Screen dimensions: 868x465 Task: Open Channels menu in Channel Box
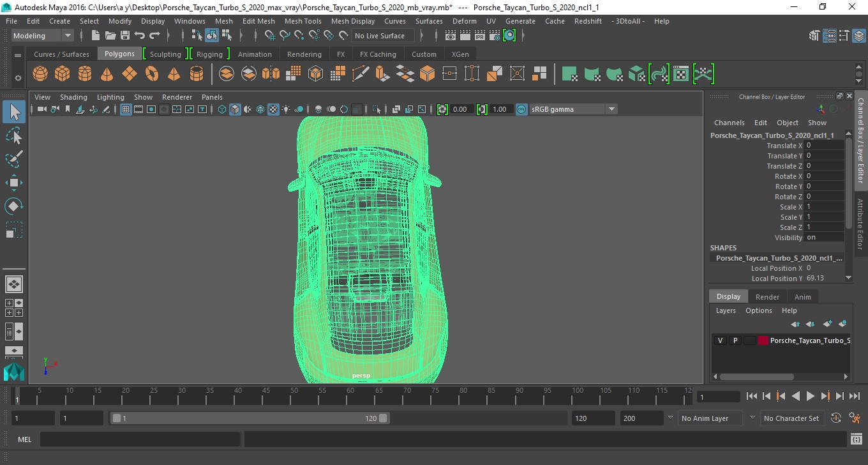729,123
